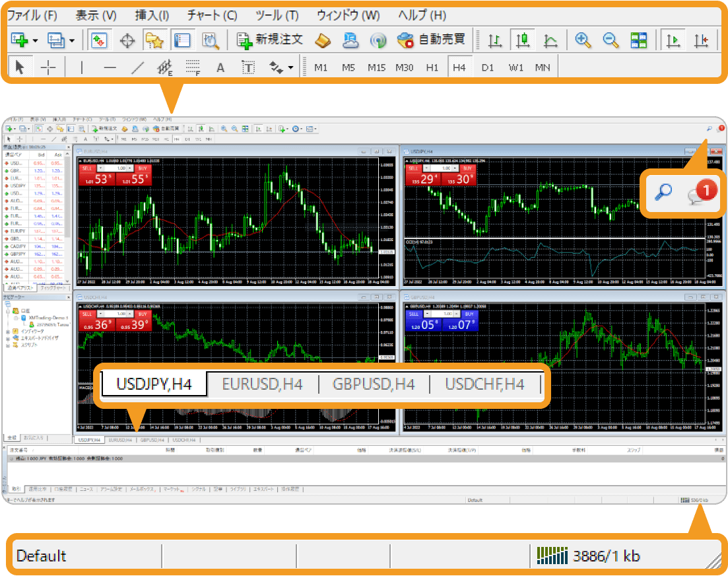Viewport: 728px width, 576px height.
Task: Choose the Text "A" tool in enlarged toolbar
Action: [x=220, y=68]
